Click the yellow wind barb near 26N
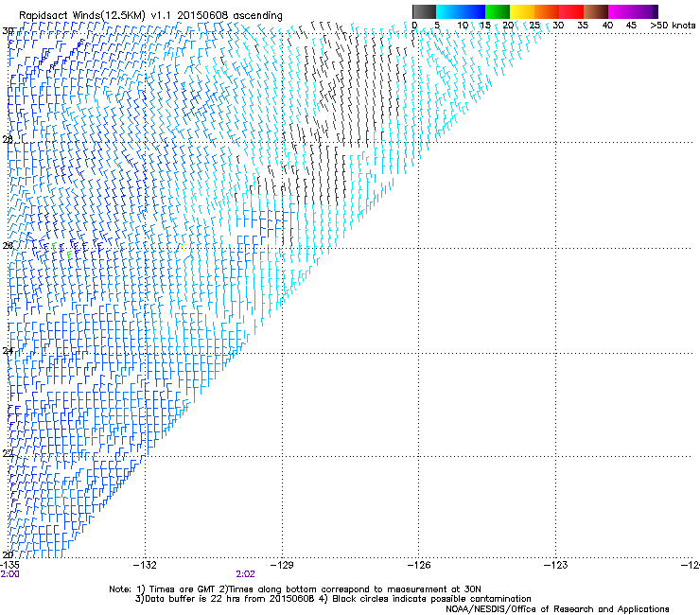700x615 pixels. [x=183, y=246]
